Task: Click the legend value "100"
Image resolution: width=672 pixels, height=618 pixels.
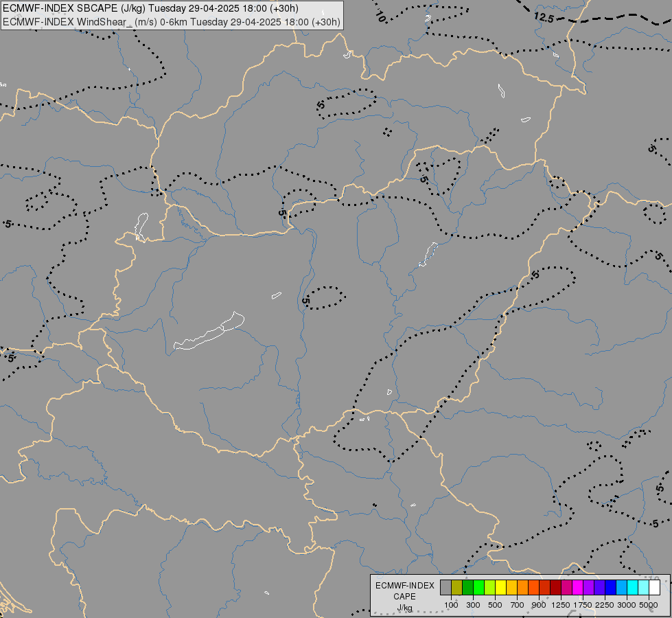Action: coord(451,605)
